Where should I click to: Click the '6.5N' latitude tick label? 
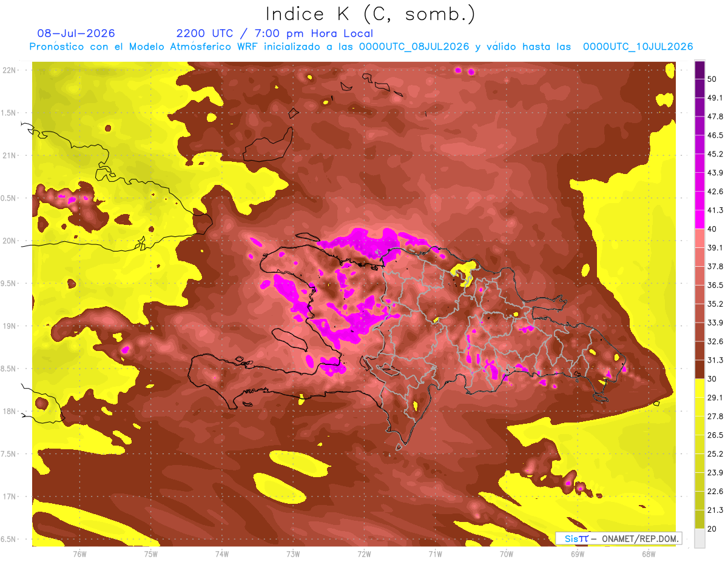(x=9, y=539)
